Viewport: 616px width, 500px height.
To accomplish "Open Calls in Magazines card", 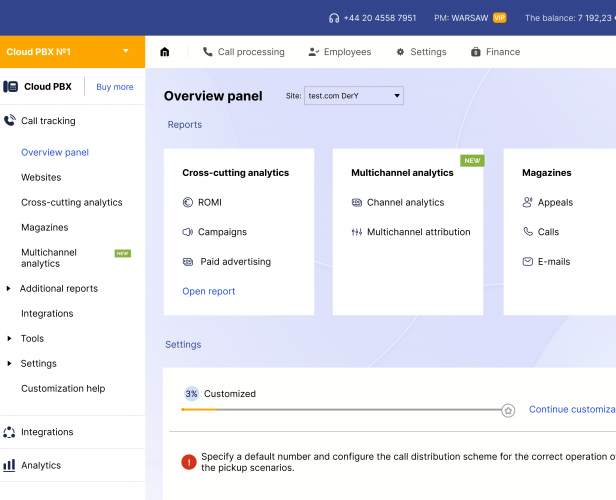I will 548,232.
